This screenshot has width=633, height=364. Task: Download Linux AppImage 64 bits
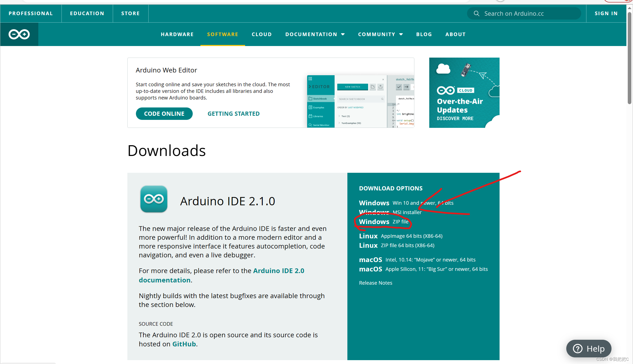401,236
